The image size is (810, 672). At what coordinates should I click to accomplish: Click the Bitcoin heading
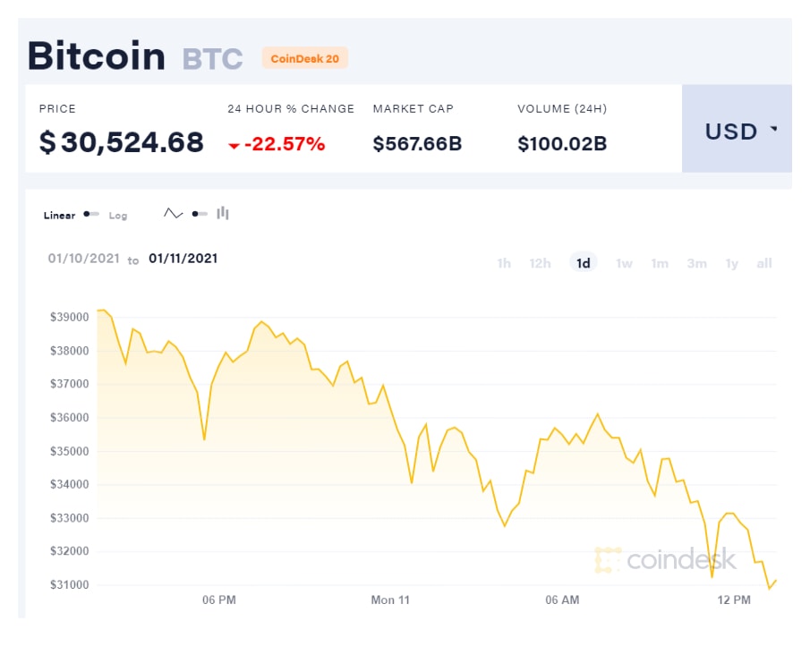click(x=96, y=55)
